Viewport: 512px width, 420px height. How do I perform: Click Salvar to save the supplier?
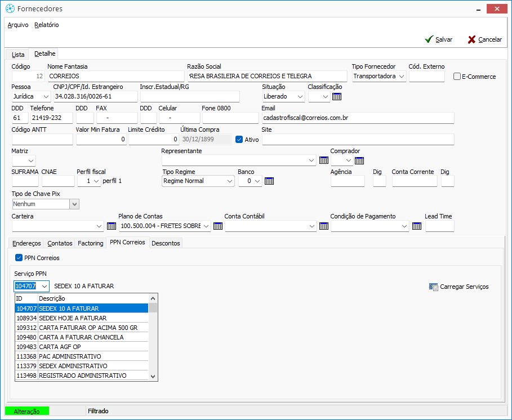[x=439, y=39]
